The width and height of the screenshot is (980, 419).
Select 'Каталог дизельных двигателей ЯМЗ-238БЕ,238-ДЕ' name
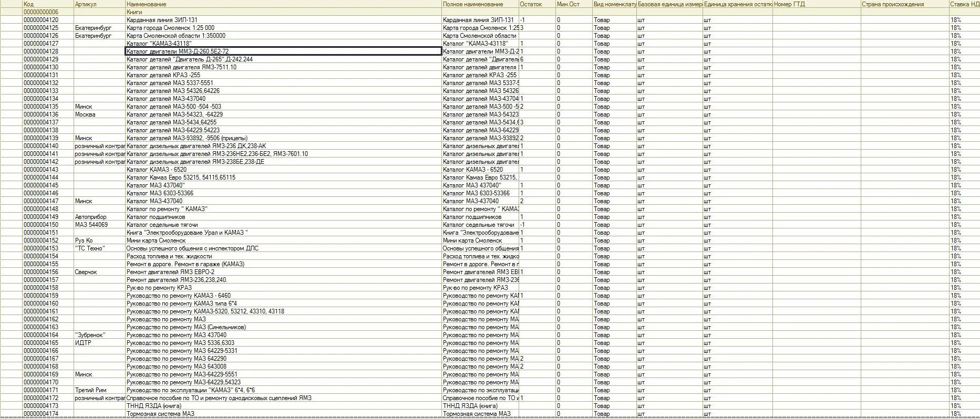click(x=283, y=162)
